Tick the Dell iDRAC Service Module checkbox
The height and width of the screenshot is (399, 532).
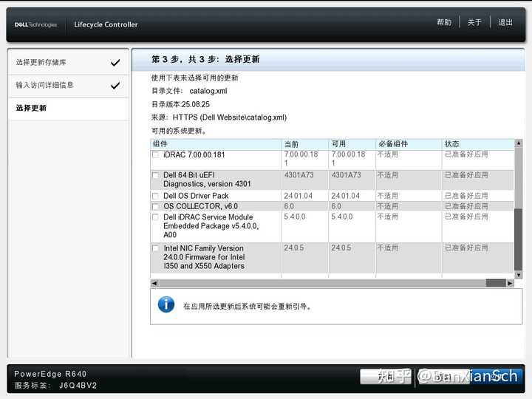point(155,217)
